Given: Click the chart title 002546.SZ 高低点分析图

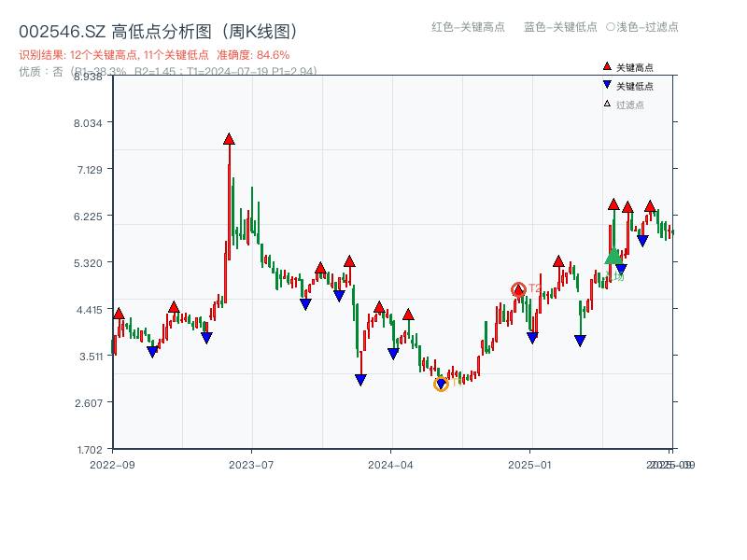Looking at the screenshot, I should 158,32.
